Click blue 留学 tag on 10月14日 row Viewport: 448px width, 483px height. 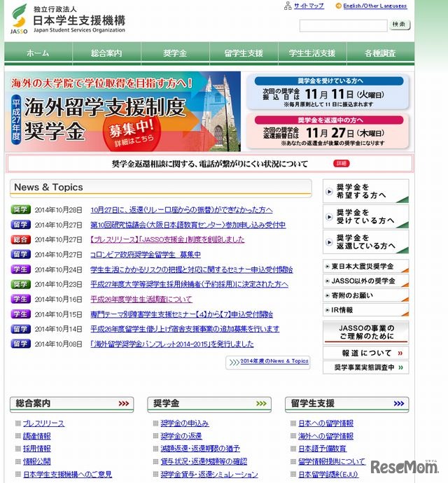pos(20,329)
